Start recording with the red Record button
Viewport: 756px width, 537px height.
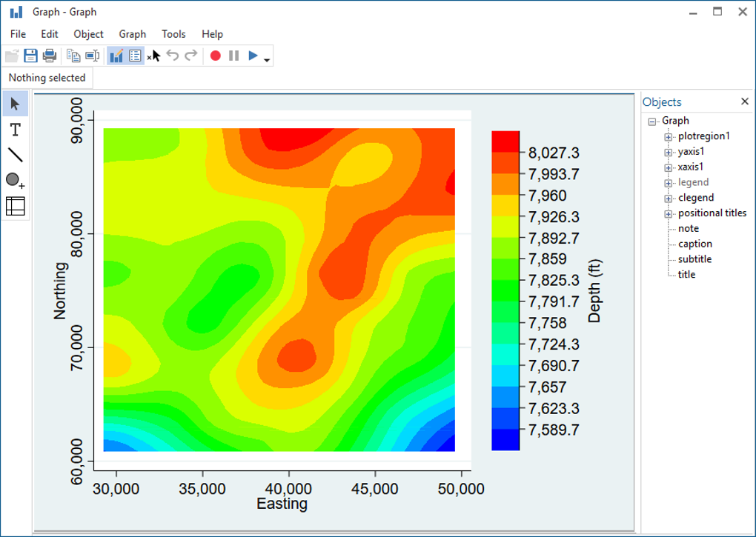tap(216, 56)
